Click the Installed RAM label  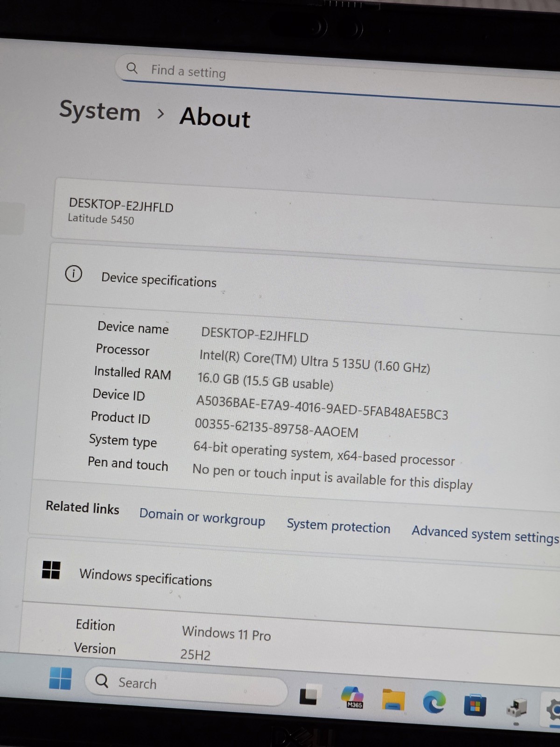coord(133,373)
